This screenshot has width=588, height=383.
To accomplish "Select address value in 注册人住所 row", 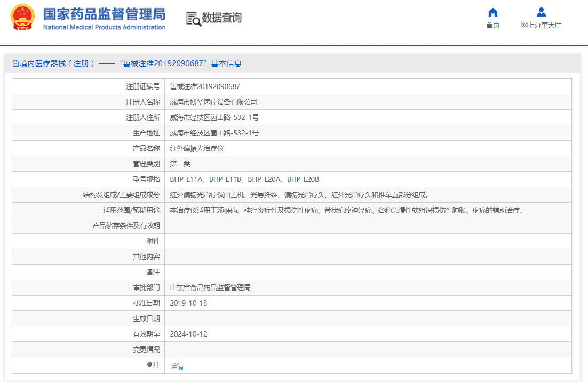I will [214, 117].
